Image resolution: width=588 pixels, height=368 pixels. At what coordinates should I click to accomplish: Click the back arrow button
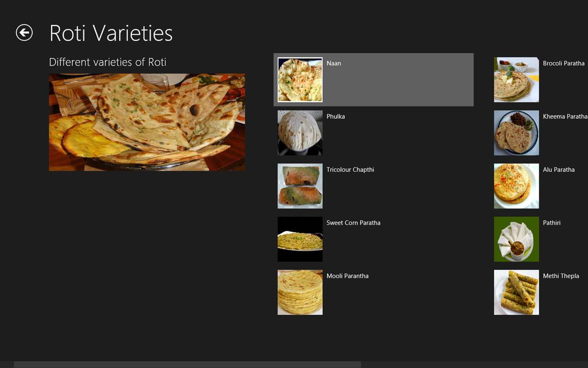click(x=24, y=33)
